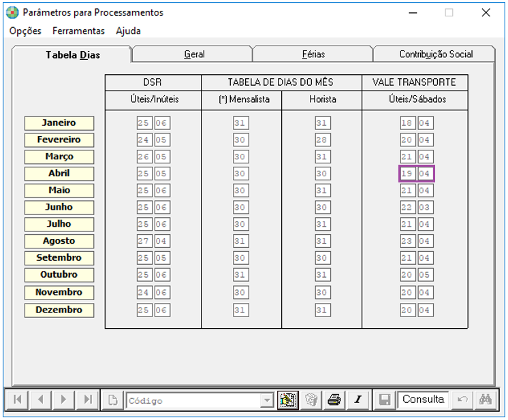Click the Novembro month button
This screenshot has width=508, height=420.
(x=59, y=293)
